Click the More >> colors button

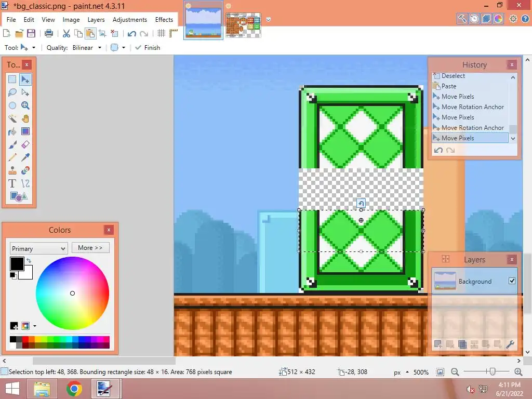coord(90,248)
